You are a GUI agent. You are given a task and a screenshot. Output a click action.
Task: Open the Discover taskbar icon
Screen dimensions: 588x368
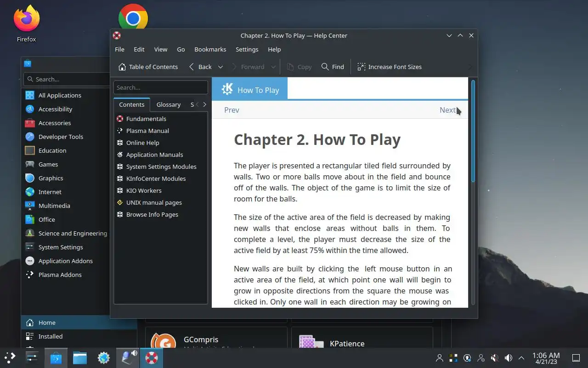tap(56, 357)
